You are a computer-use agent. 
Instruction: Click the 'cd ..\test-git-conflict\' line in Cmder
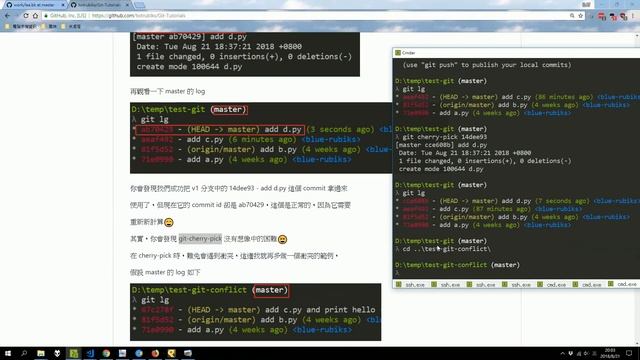coord(447,249)
